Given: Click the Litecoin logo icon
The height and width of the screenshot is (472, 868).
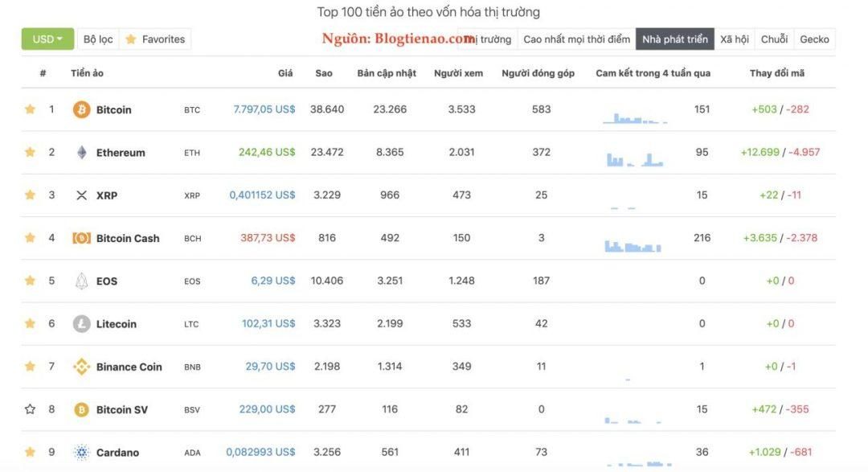Looking at the screenshot, I should click(x=81, y=323).
